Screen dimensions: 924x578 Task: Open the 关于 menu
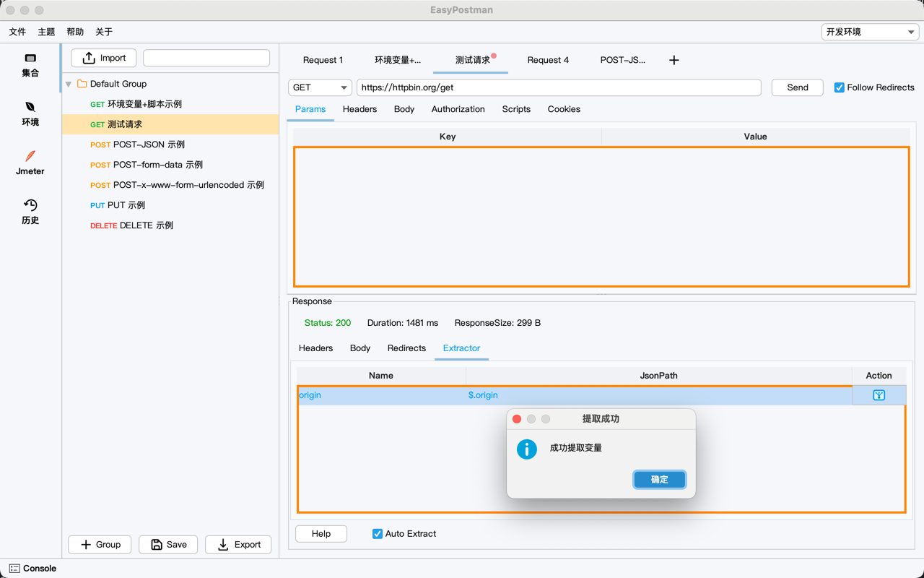coord(104,32)
